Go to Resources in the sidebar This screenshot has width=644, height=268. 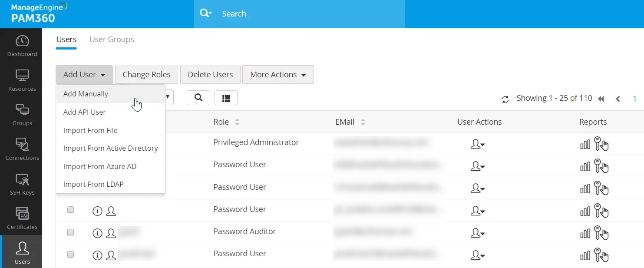tap(22, 80)
